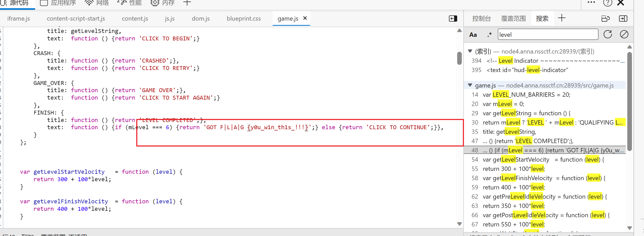Open result line 66 getPostLevelIdleVelocity
The width and height of the screenshot is (644, 236).
tap(545, 215)
